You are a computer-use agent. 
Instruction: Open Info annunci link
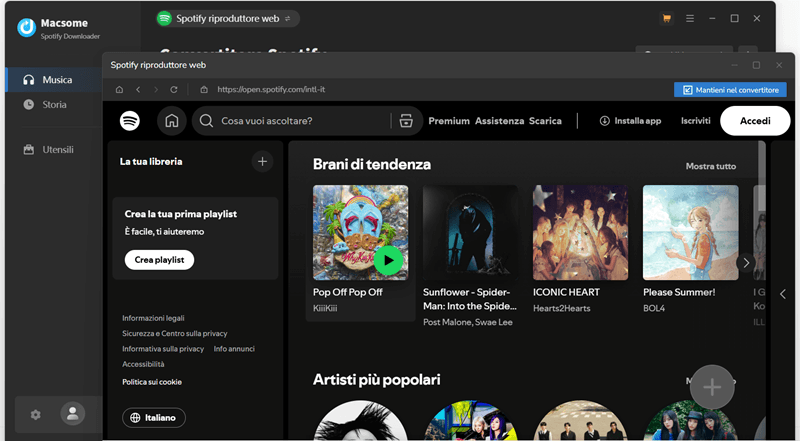coord(234,349)
